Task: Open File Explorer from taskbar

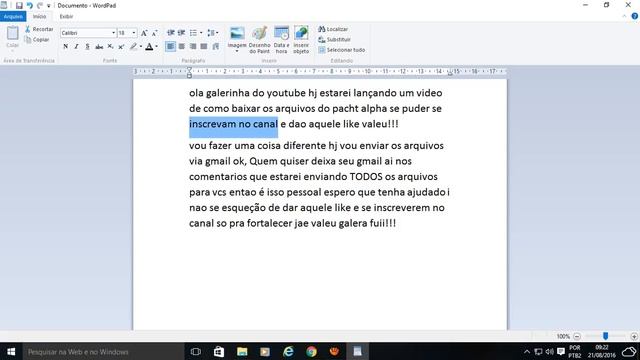Action: tap(242, 351)
